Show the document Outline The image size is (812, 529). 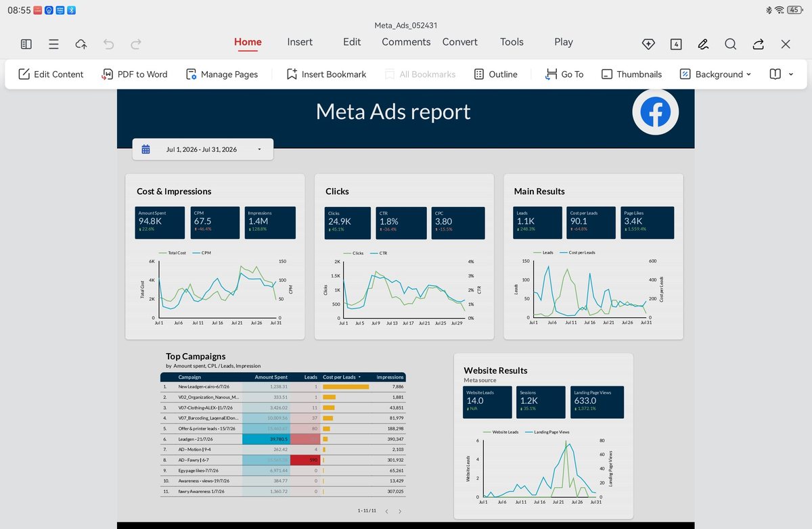[x=495, y=74]
